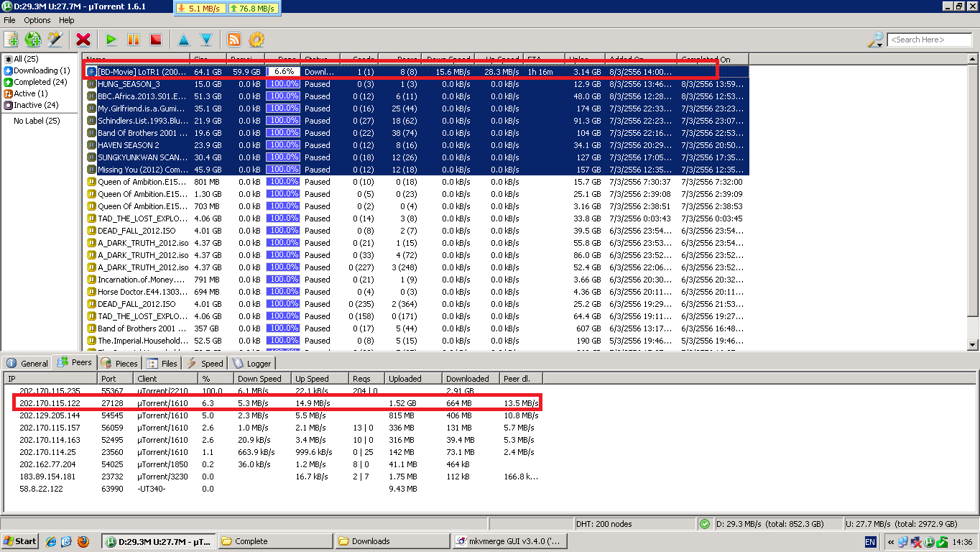The height and width of the screenshot is (552, 980).
Task: Filter by Active (1) category
Action: (26, 93)
